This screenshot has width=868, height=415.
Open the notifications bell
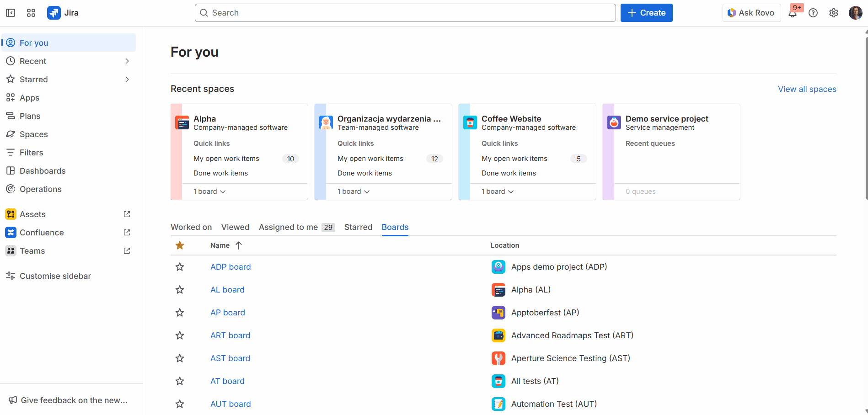[x=793, y=13]
